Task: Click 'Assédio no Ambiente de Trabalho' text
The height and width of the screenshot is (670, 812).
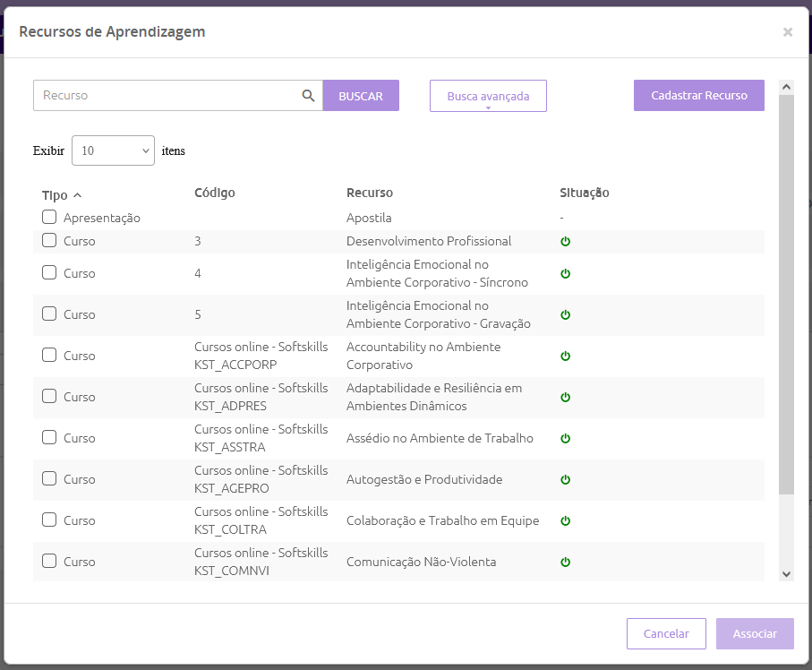Action: [440, 438]
